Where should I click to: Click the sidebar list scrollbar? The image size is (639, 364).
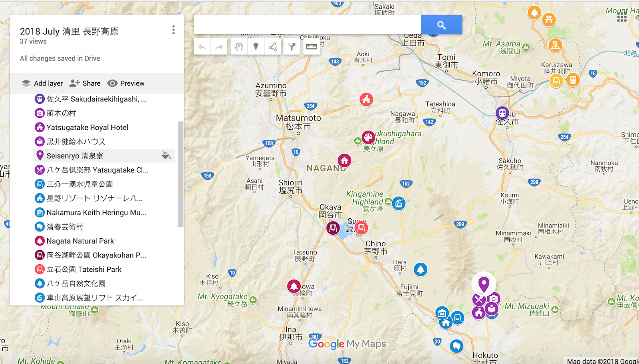pyautogui.click(x=181, y=174)
